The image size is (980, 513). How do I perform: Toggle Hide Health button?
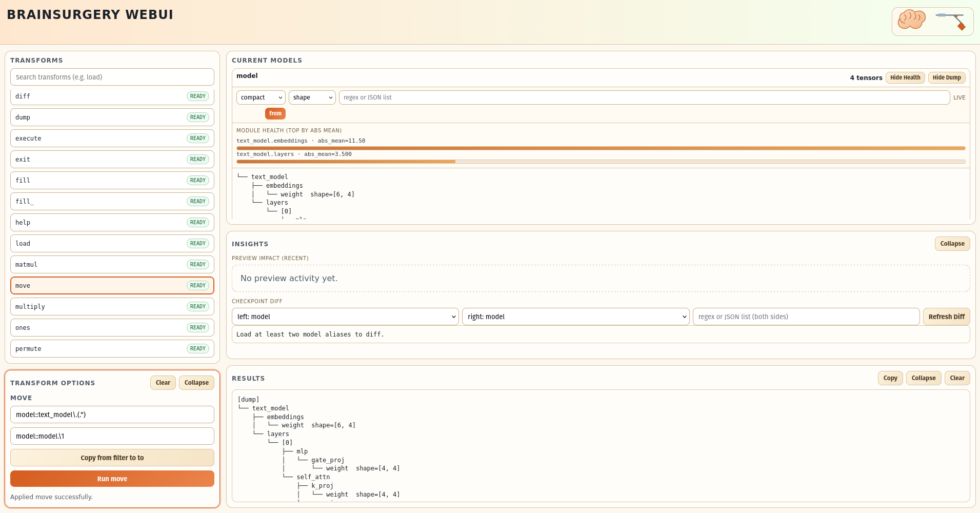click(905, 77)
